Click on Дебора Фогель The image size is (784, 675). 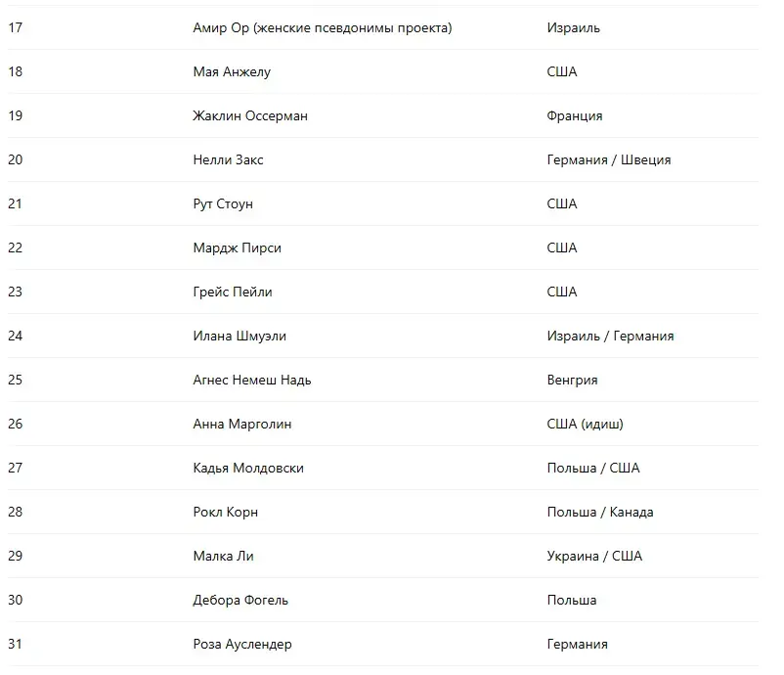240,601
